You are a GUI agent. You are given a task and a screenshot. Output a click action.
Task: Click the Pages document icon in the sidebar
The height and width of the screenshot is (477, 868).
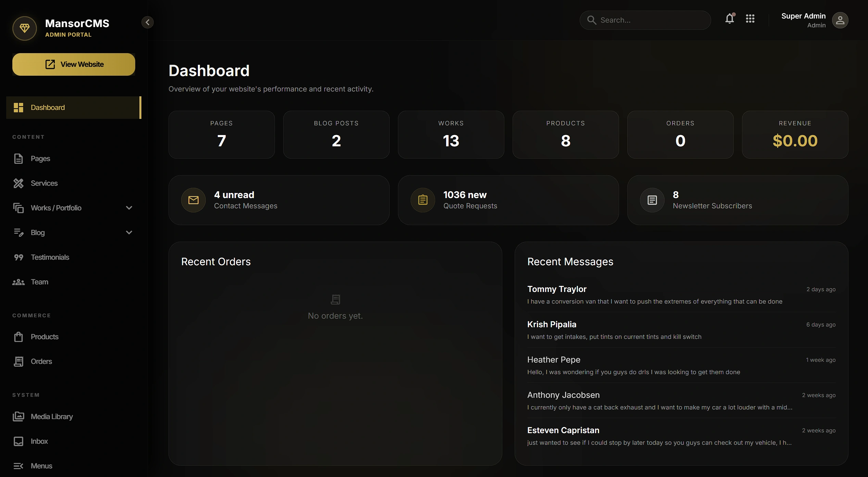click(18, 159)
